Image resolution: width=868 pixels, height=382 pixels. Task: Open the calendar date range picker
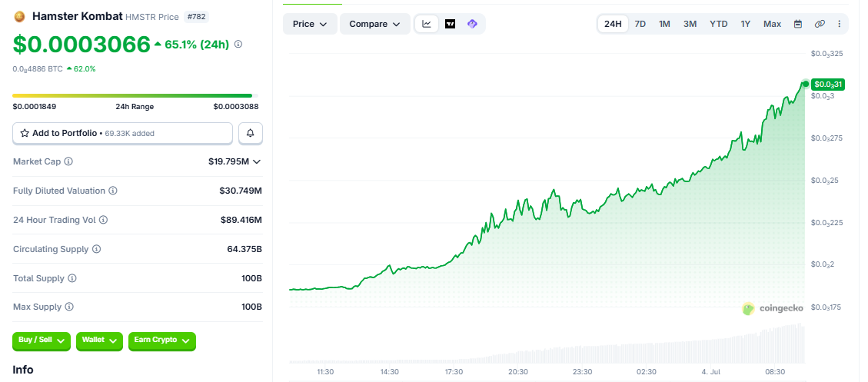coord(798,24)
